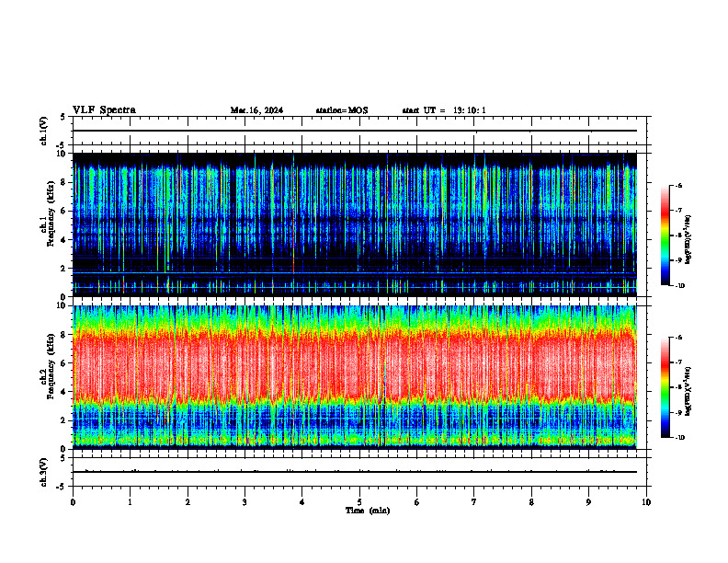
Task: Click the '-7' label on ch.1 color bar
Action: coord(678,211)
